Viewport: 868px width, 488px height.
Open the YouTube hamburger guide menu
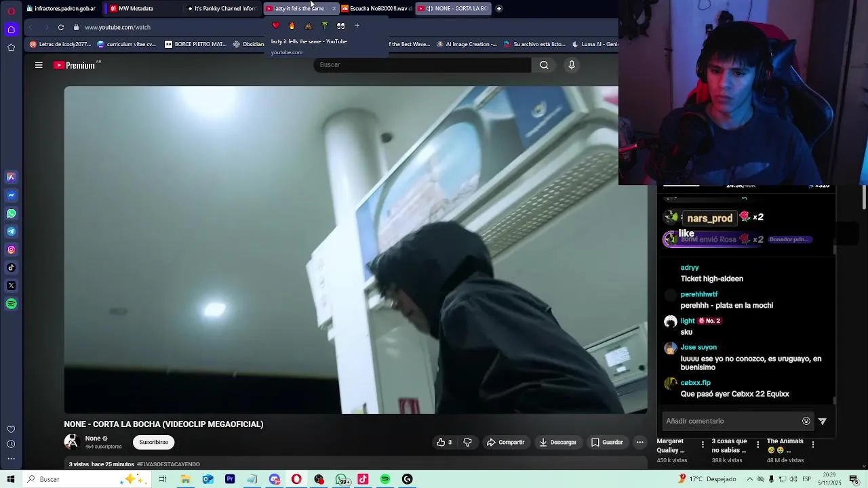click(39, 65)
